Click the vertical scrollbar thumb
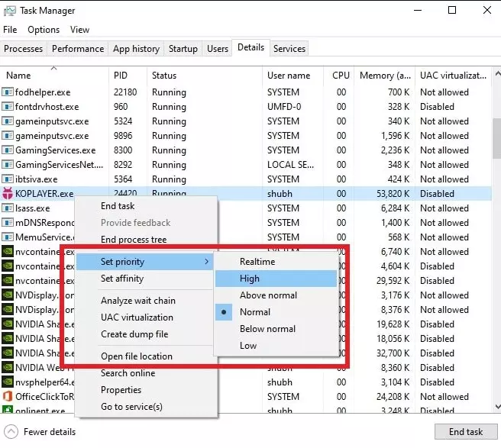501x448 pixels. (497, 138)
